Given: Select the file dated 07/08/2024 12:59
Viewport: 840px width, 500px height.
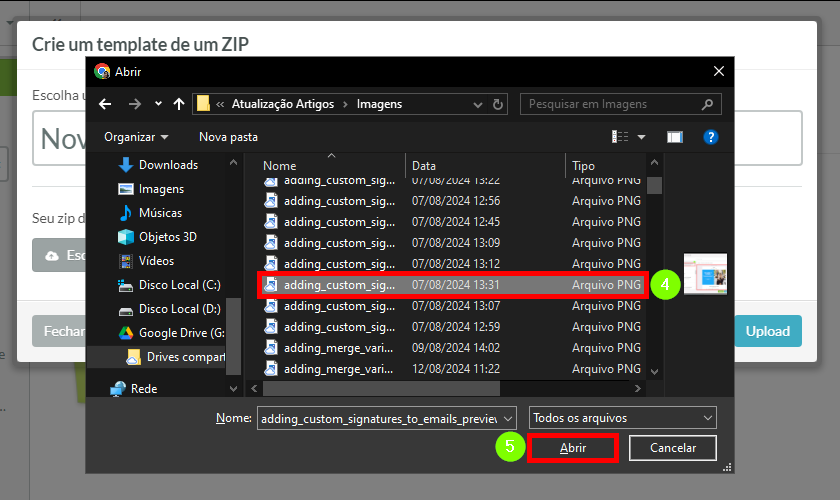Looking at the screenshot, I should point(452,326).
